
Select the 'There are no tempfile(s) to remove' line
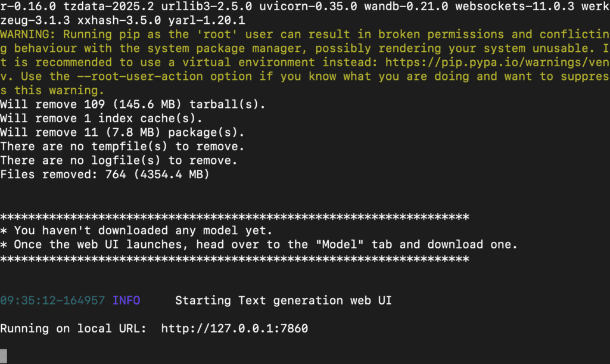coord(123,146)
